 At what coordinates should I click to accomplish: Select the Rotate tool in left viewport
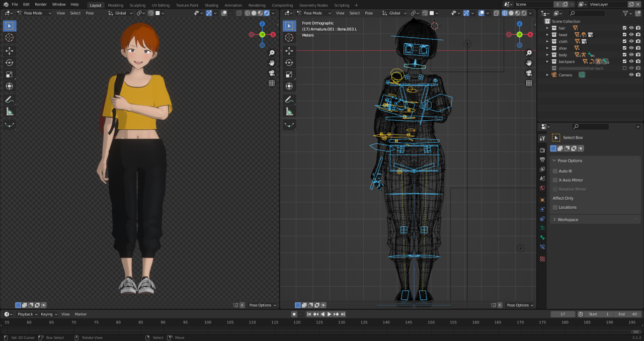(10, 62)
